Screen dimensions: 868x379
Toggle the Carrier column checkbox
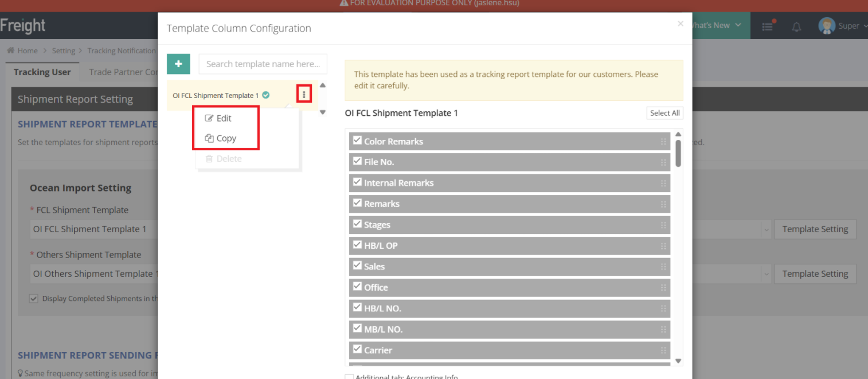click(357, 349)
